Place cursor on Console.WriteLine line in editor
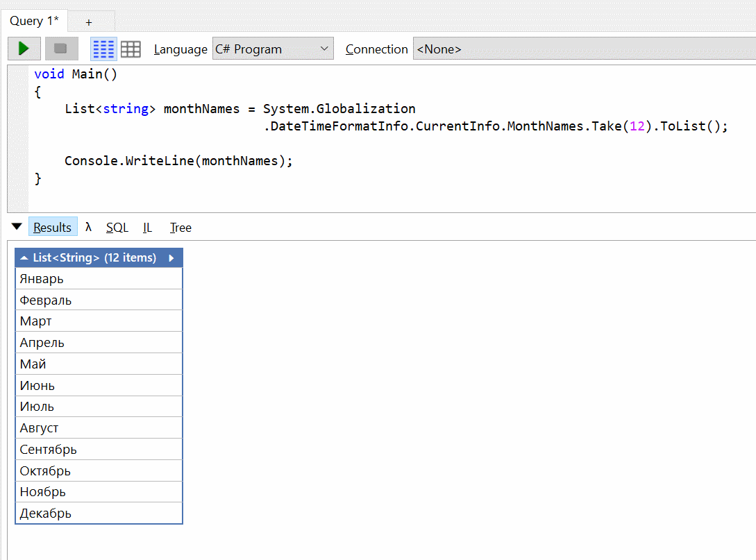Viewport: 756px width, 560px height. [x=178, y=161]
